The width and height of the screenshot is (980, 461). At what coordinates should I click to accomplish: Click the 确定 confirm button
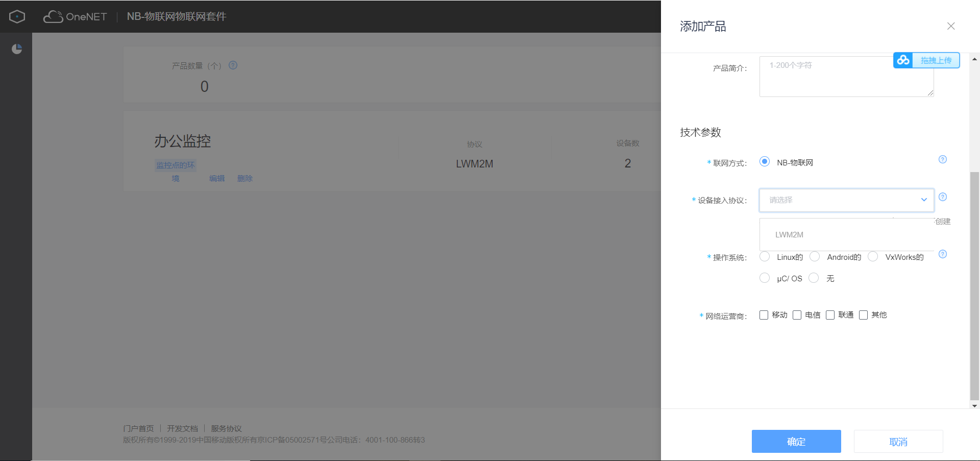click(796, 441)
